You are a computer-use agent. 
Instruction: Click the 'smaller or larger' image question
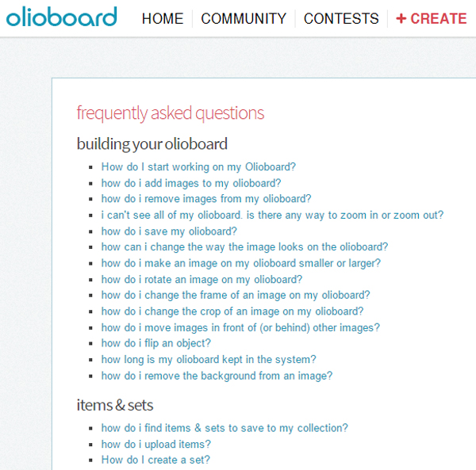(241, 263)
